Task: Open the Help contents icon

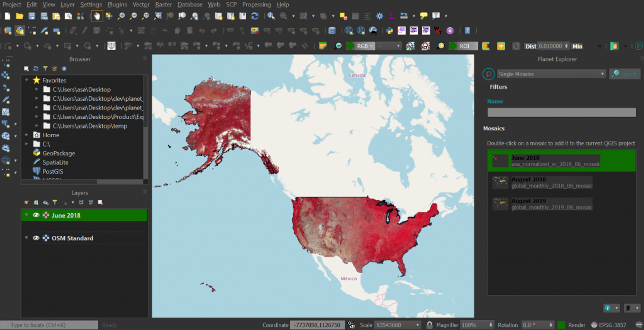Action: pos(467,30)
